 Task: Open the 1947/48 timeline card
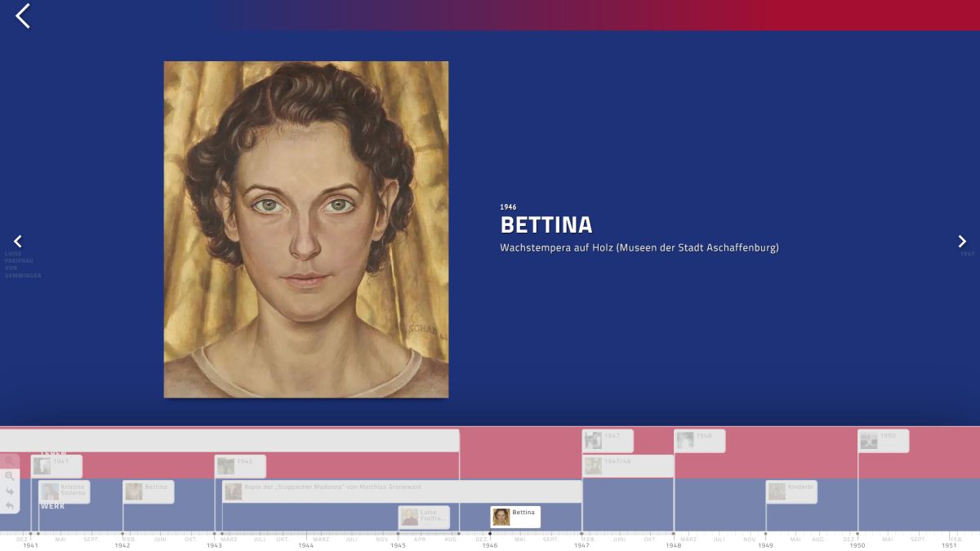pyautogui.click(x=628, y=466)
